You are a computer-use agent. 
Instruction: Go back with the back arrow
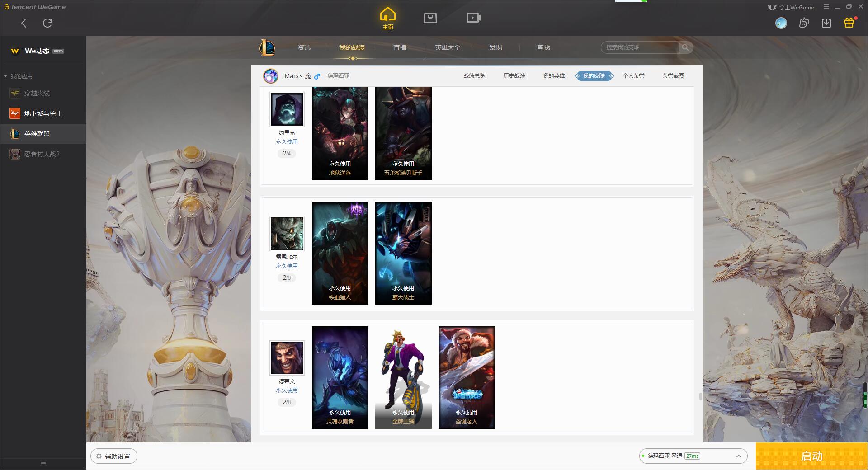[24, 23]
